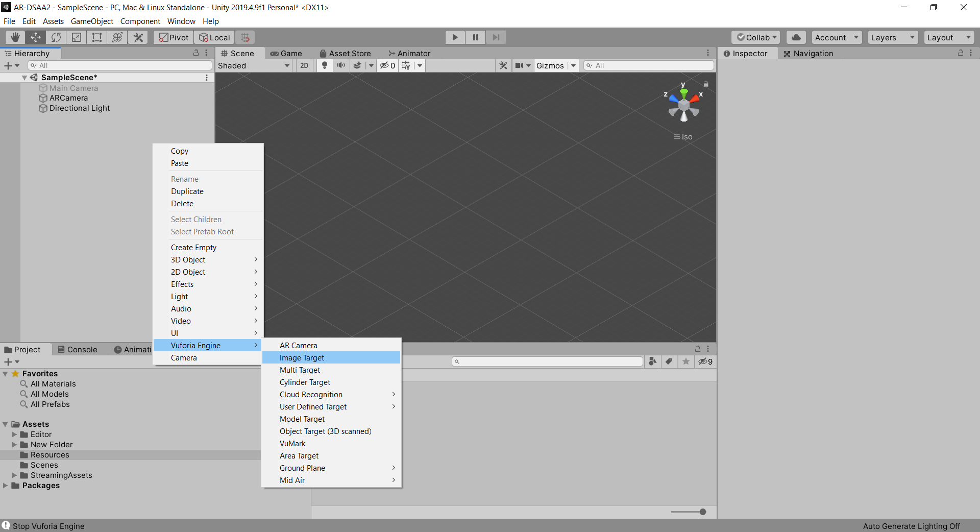This screenshot has height=532, width=980.
Task: Open the cloud services icon
Action: (x=796, y=37)
